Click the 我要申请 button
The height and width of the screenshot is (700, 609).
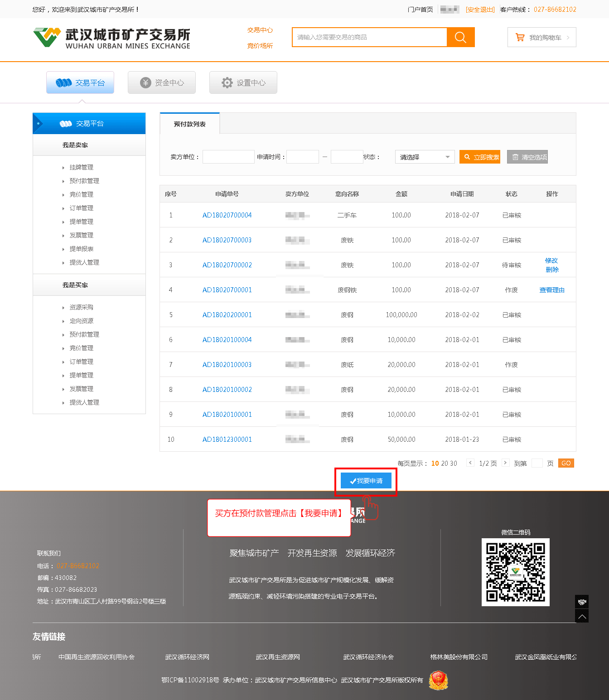(x=366, y=481)
